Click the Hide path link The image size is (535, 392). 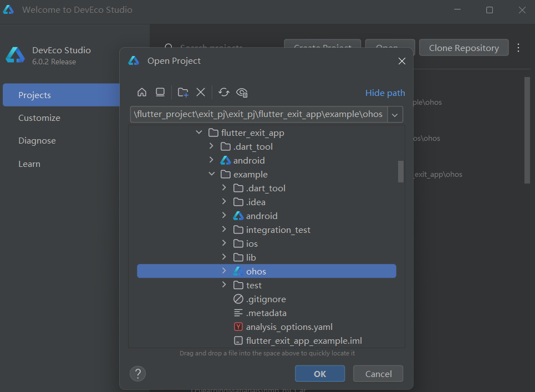pos(385,93)
